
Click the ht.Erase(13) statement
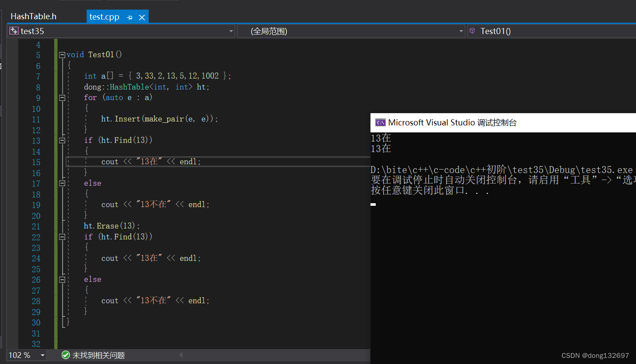point(112,226)
